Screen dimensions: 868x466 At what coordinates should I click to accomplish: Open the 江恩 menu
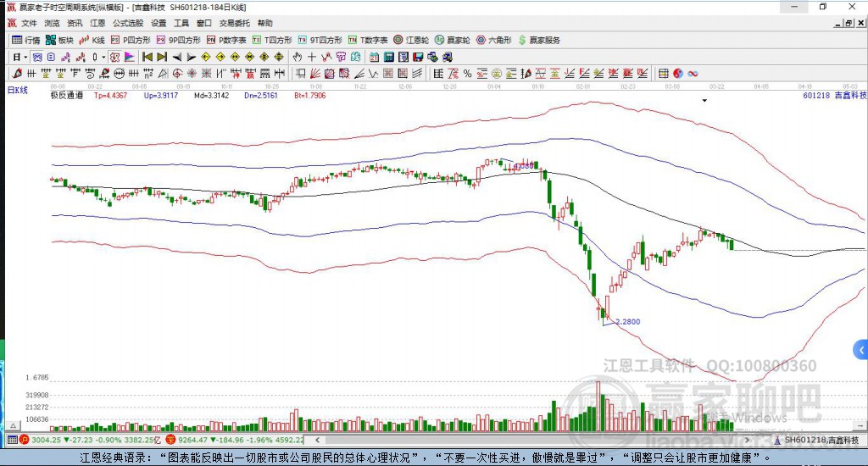point(97,23)
